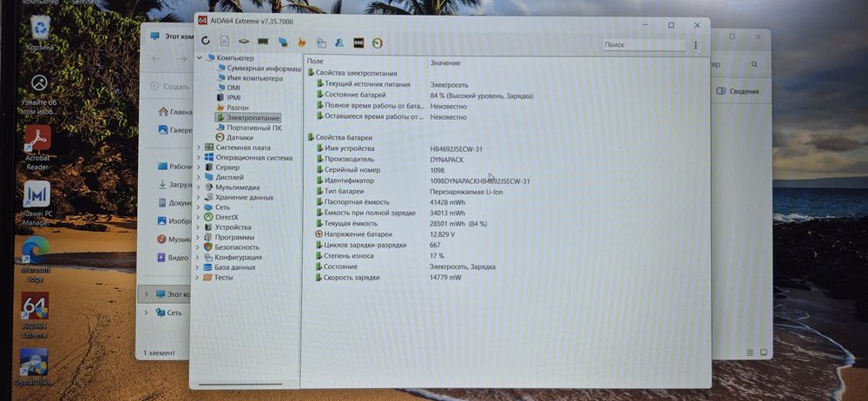Image resolution: width=868 pixels, height=401 pixels.
Task: Select Электропитание tree item
Action: tap(247, 118)
